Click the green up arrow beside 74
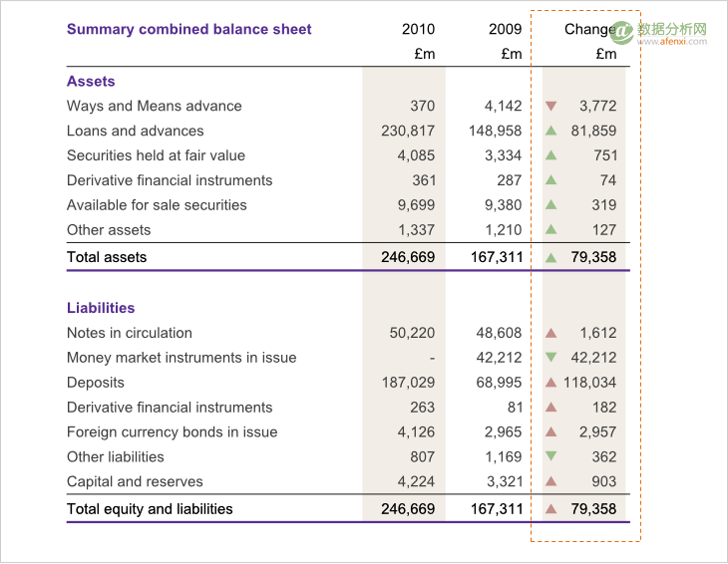This screenshot has height=564, width=728. pos(550,180)
